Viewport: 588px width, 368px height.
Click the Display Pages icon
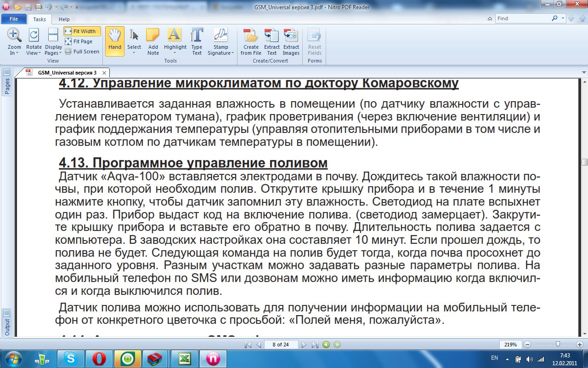[53, 35]
